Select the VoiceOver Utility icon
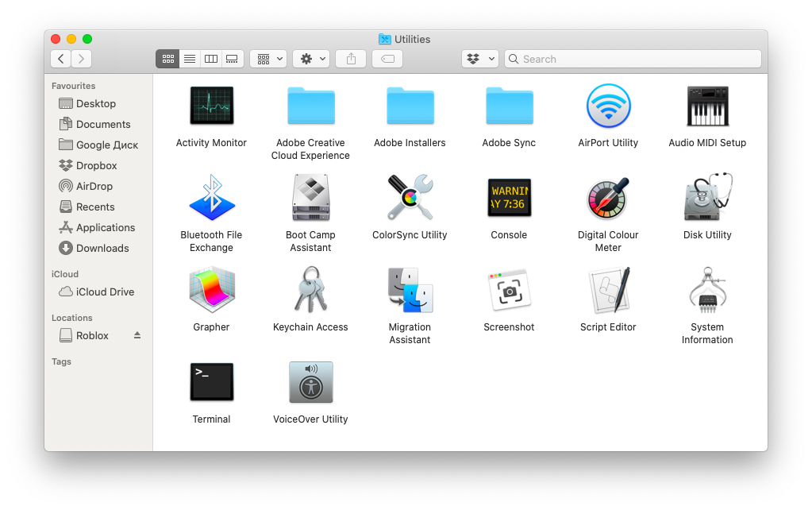The image size is (812, 510). coord(310,382)
